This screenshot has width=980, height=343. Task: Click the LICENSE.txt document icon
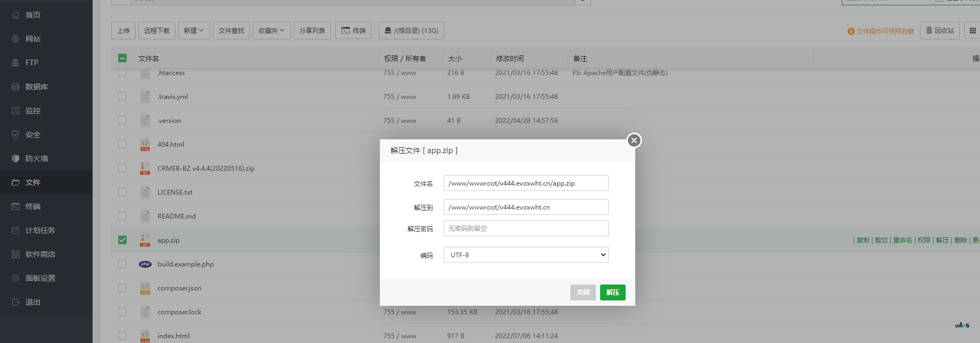pyautogui.click(x=145, y=193)
